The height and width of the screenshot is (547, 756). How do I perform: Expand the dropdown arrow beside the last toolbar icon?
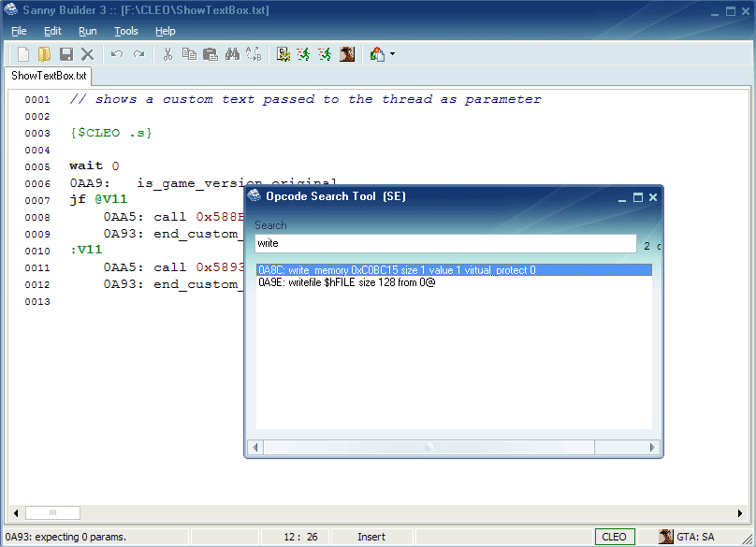[x=392, y=55]
